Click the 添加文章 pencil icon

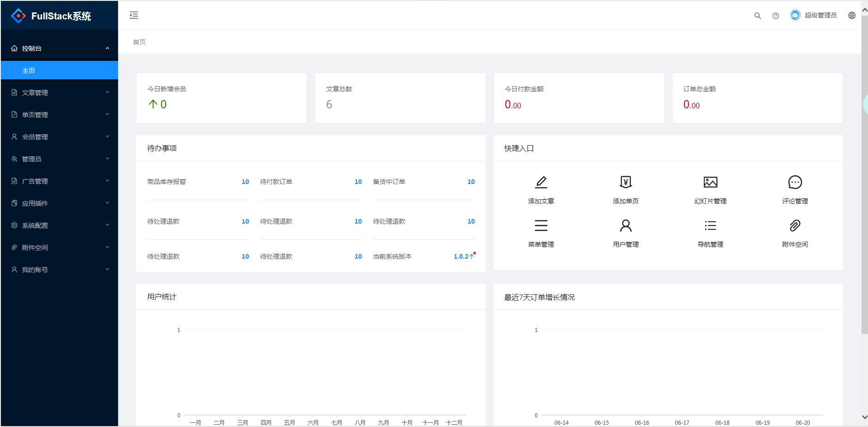[x=541, y=182]
